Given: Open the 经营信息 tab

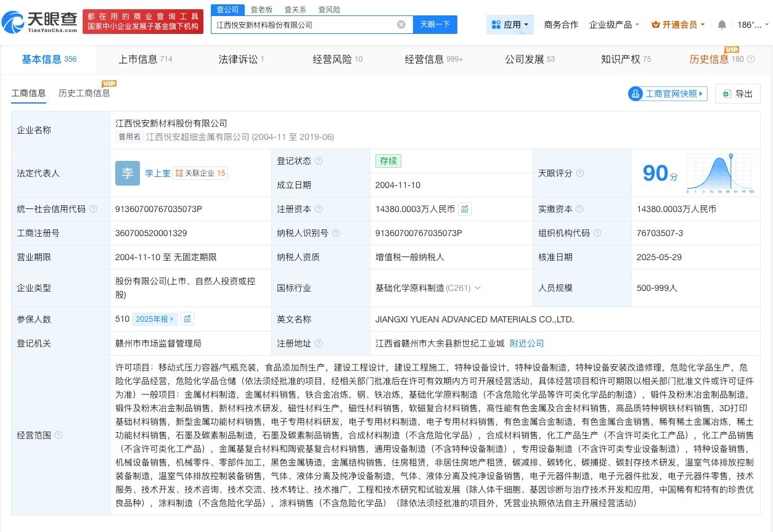Looking at the screenshot, I should coord(433,59).
